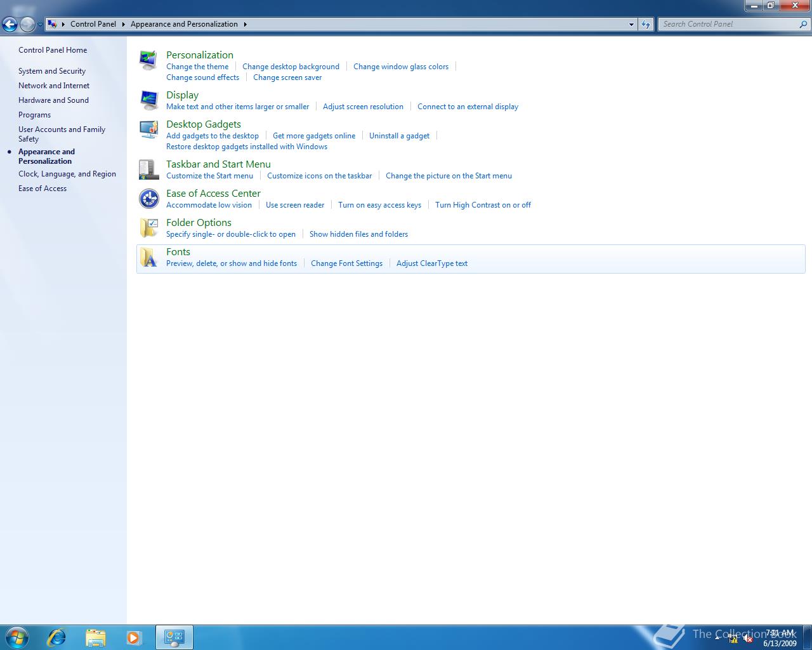
Task: Expand the address bar history dropdown
Action: coord(631,24)
